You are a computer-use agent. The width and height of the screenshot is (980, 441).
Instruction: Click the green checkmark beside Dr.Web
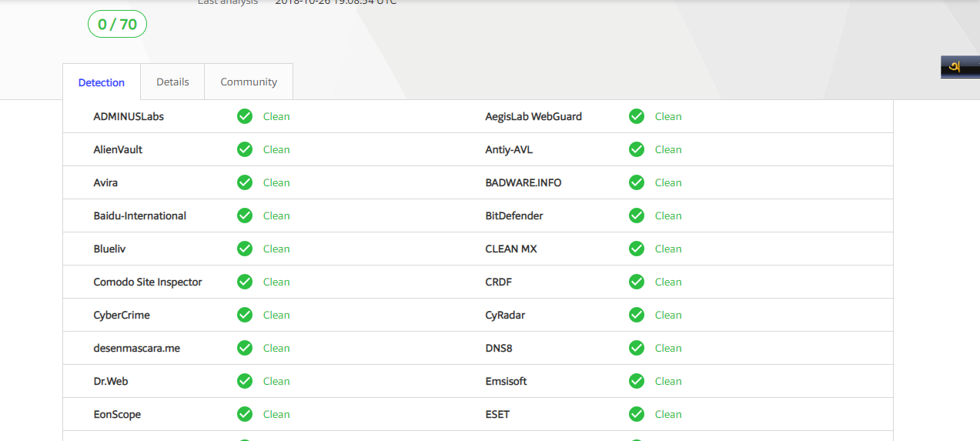pos(245,381)
